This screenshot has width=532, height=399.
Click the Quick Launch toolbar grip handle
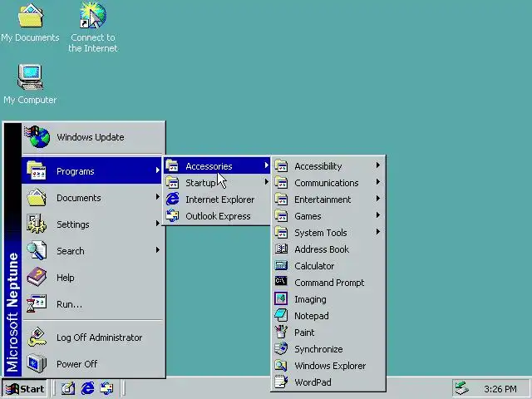(53, 388)
